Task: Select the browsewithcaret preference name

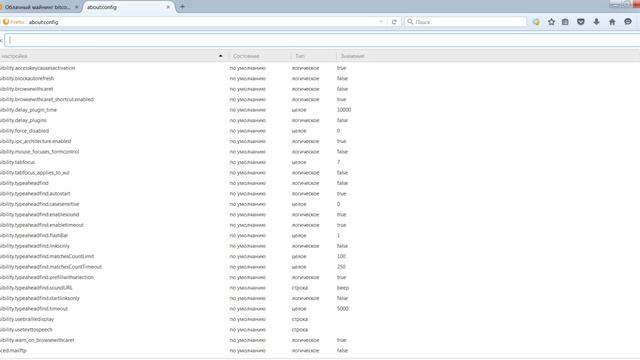Action: (x=27, y=89)
